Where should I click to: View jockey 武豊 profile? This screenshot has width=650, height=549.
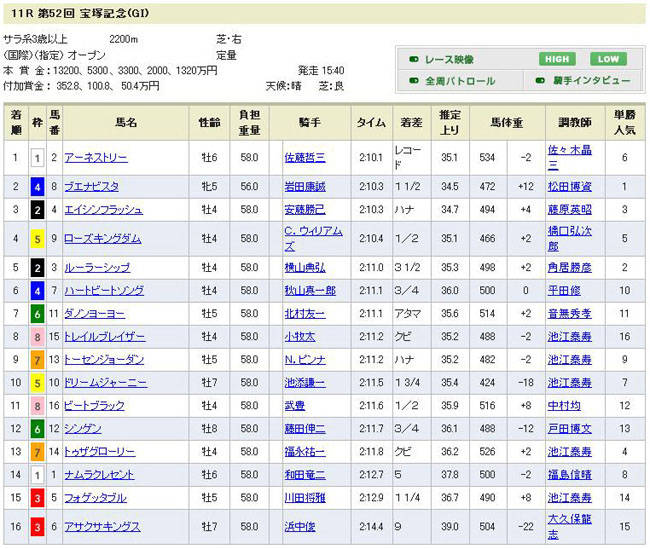(293, 407)
